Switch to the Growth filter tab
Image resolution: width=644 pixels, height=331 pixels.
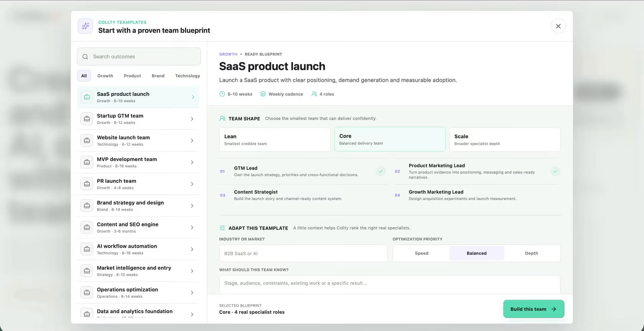tap(105, 76)
